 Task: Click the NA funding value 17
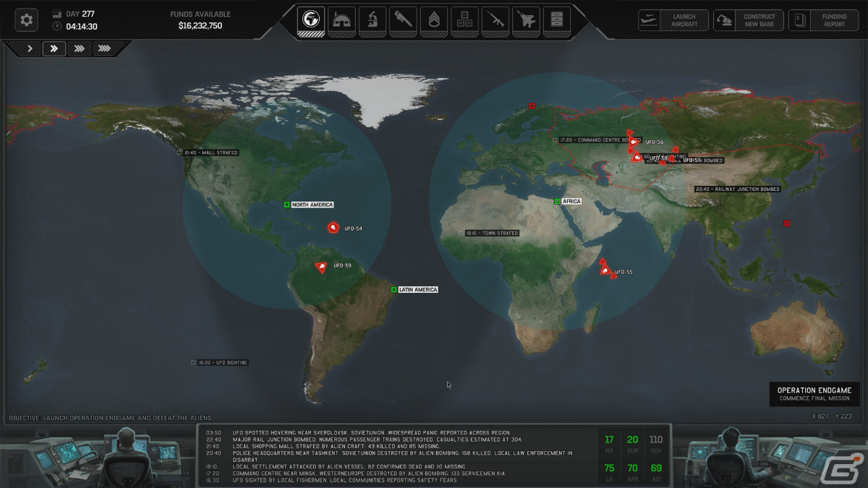pos(609,440)
